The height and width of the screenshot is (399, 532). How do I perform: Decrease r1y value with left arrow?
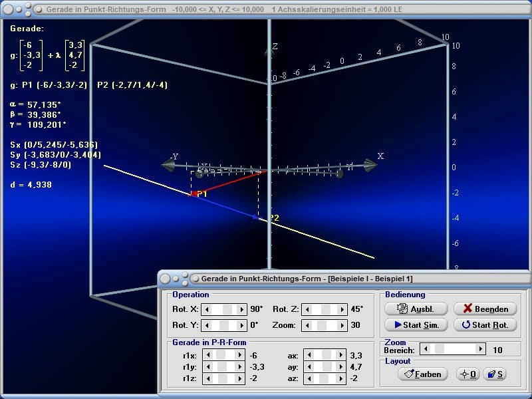[208, 367]
